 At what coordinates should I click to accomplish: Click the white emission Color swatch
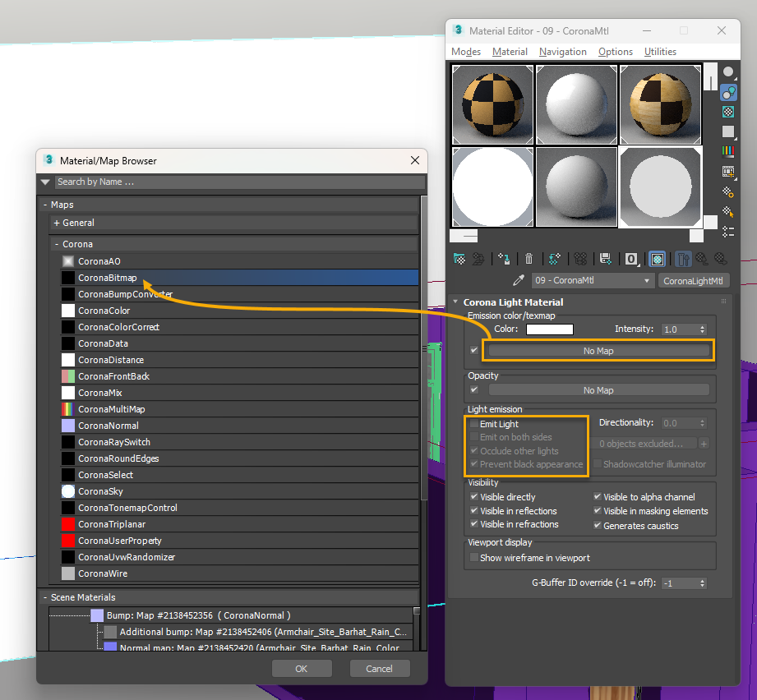point(549,329)
